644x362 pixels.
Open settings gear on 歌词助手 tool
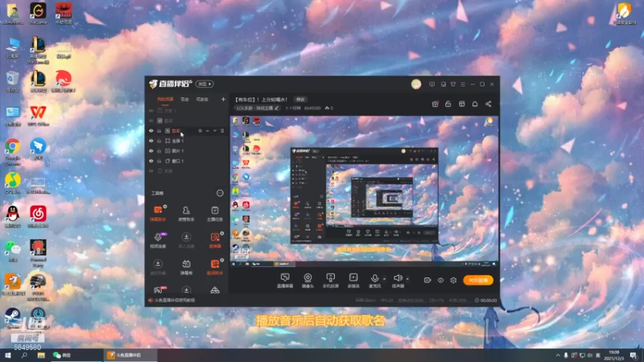(222, 260)
